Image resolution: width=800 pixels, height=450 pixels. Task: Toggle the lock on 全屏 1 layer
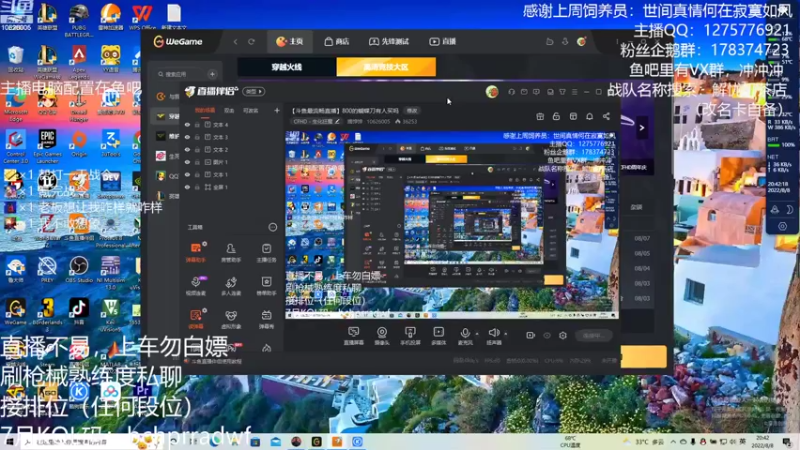click(197, 187)
